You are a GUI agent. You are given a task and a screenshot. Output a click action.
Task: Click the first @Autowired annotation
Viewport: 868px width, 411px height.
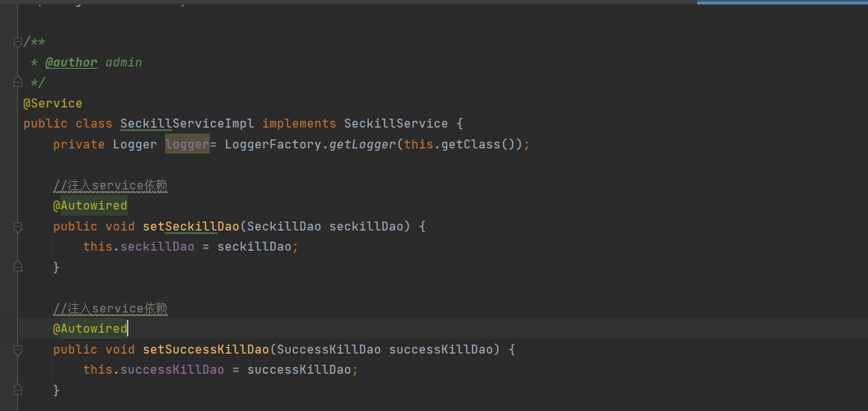click(90, 205)
